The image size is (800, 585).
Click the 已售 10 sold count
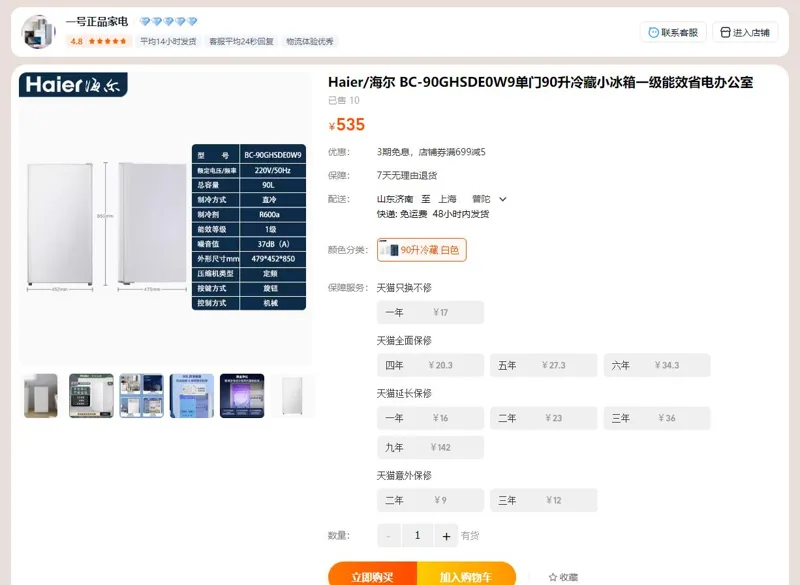(x=344, y=100)
